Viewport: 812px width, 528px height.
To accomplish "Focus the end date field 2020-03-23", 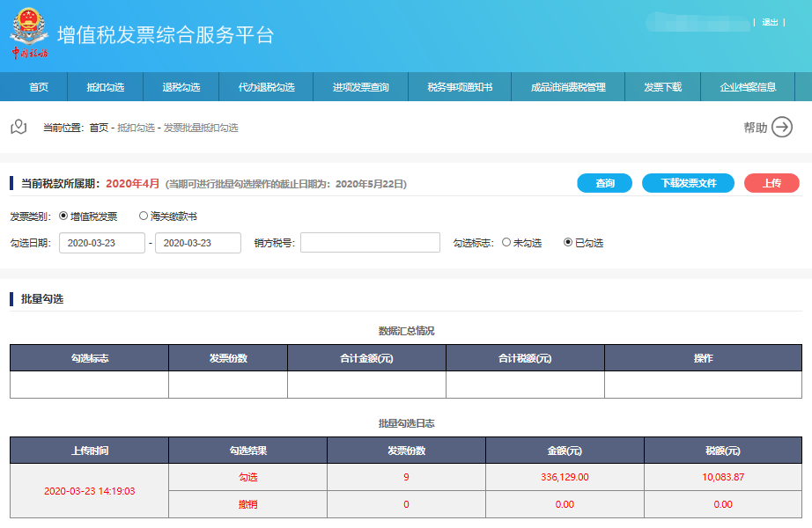I will tap(198, 243).
